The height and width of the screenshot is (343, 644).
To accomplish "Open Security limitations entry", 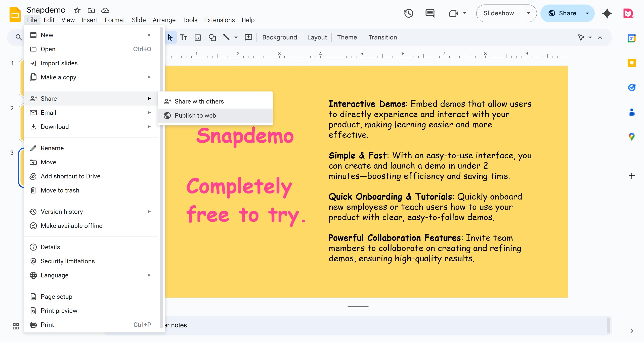I will pyautogui.click(x=91, y=261).
